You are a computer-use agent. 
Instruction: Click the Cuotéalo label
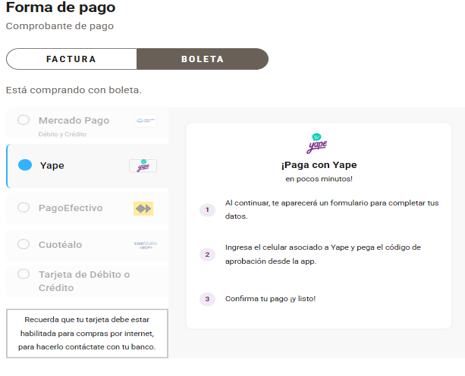60,245
